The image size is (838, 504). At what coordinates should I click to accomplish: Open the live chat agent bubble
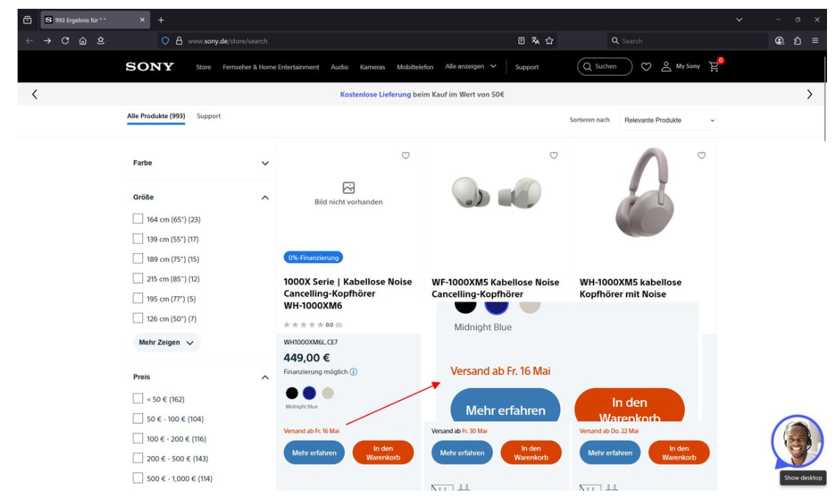(798, 442)
